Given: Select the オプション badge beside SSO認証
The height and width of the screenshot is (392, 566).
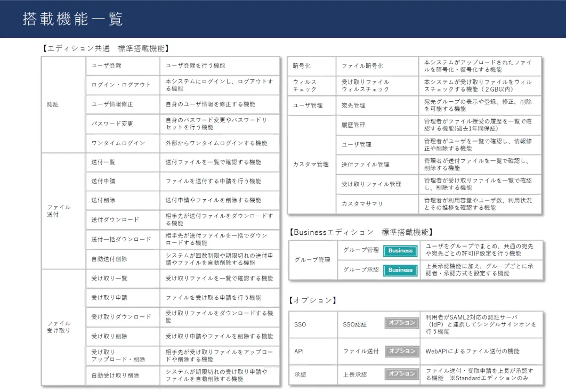Looking at the screenshot, I should click(x=402, y=323).
